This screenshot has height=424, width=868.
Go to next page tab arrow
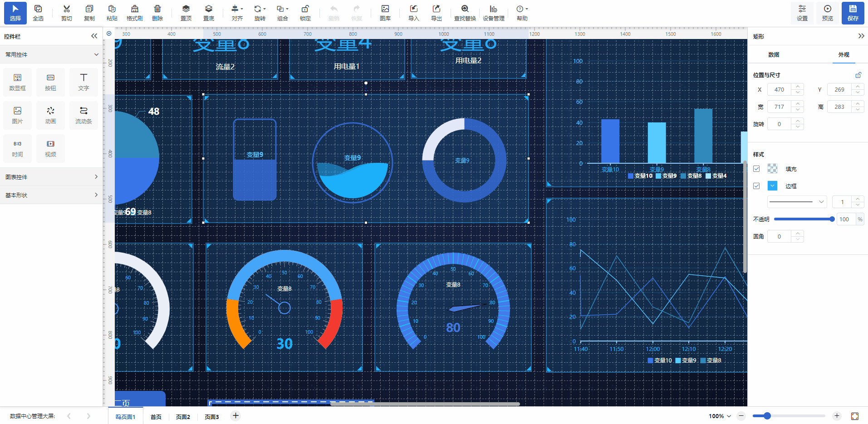pyautogui.click(x=88, y=416)
